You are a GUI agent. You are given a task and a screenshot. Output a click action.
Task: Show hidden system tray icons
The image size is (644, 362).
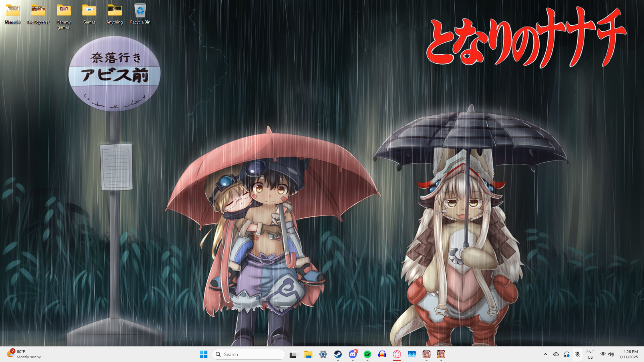tap(545, 354)
